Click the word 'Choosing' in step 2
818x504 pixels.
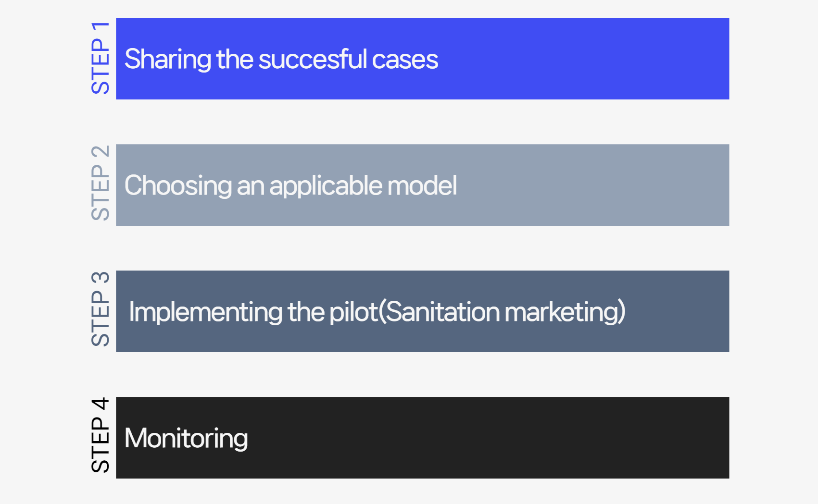pos(178,186)
